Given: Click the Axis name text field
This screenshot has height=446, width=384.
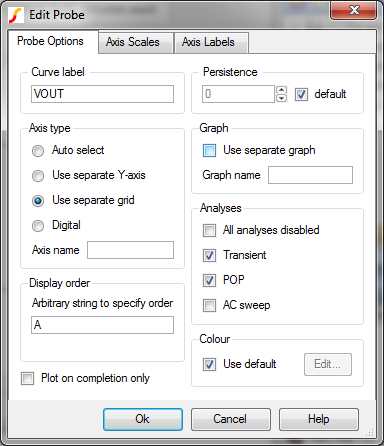Looking at the screenshot, I should pyautogui.click(x=130, y=250).
